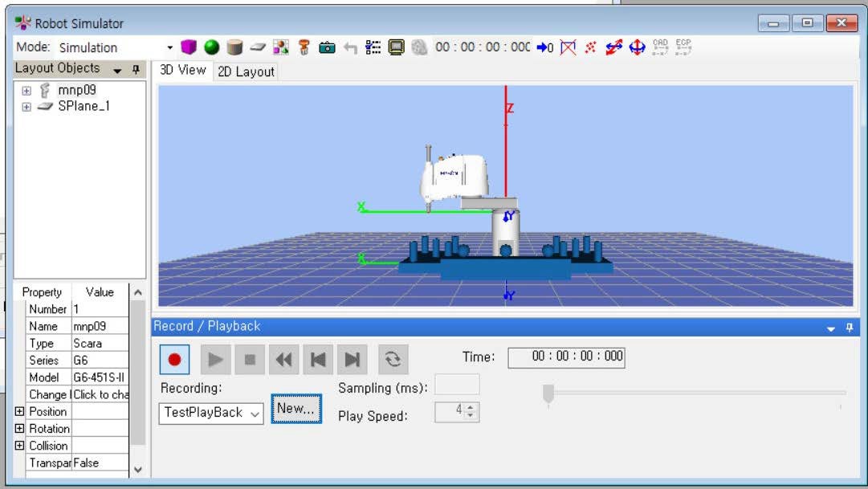This screenshot has height=489, width=868.
Task: Expand the SPlane_1 tree node
Action: [26, 106]
